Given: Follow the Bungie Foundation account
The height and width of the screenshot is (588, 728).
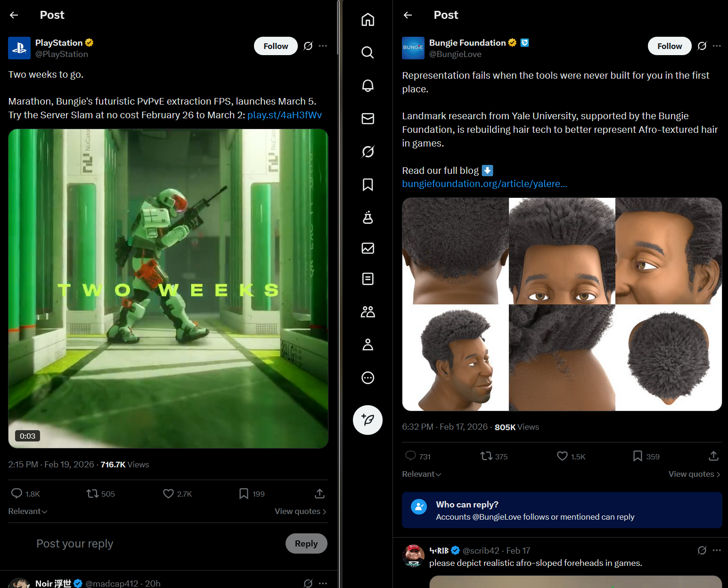Looking at the screenshot, I should pos(670,46).
